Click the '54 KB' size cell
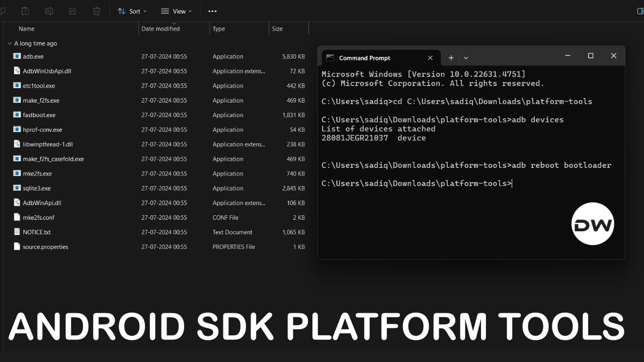Screen dimensions: 644x362 [x=297, y=129]
